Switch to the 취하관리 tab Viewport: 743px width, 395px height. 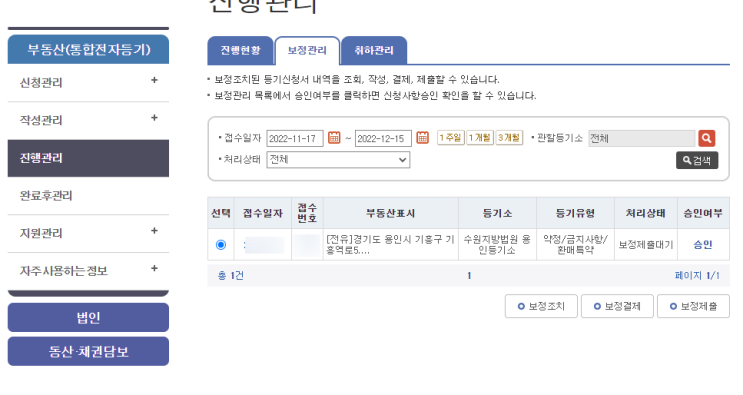coord(374,50)
